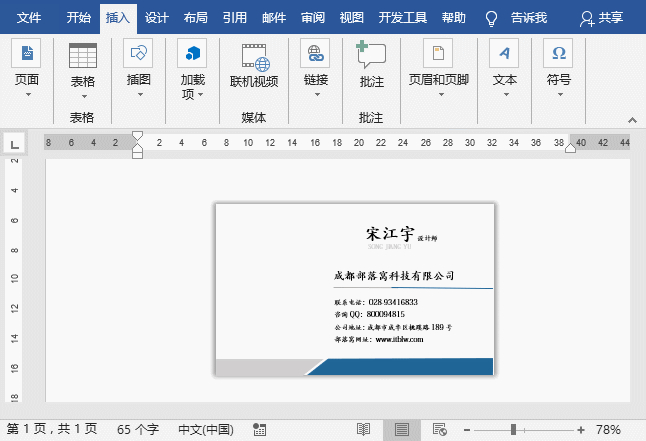Switch to Print Layout view
Image resolution: width=646 pixels, height=441 pixels.
tap(402, 429)
